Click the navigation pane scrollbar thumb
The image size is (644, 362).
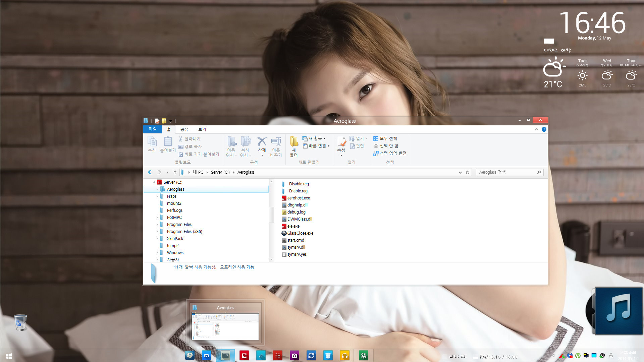[x=272, y=215]
